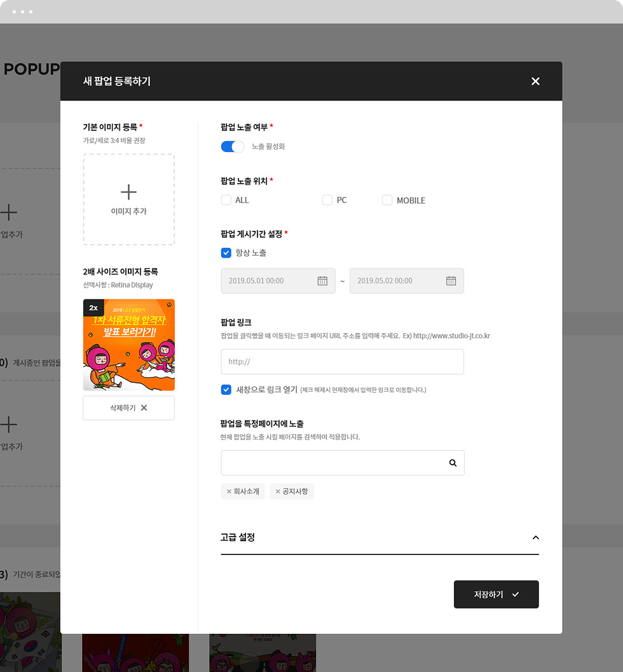This screenshot has height=672, width=623.
Task: Toggle the 노출 활성화 switch off
Action: click(232, 146)
